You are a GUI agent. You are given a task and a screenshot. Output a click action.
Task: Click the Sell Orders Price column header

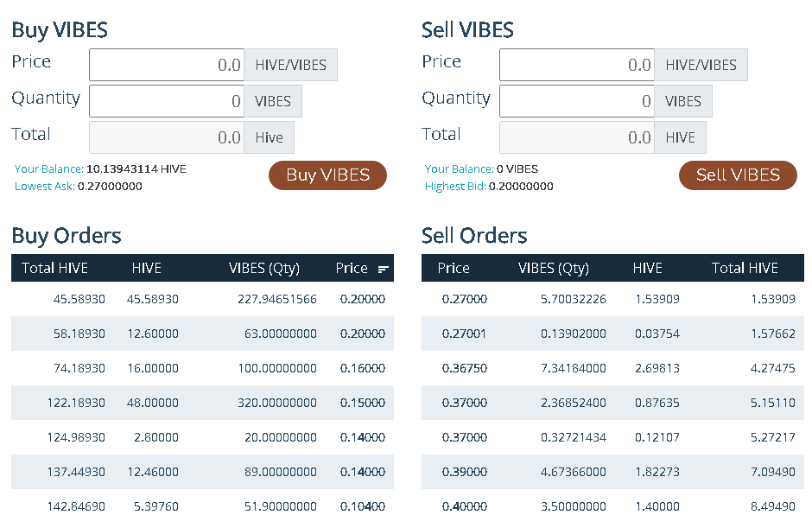pos(454,268)
